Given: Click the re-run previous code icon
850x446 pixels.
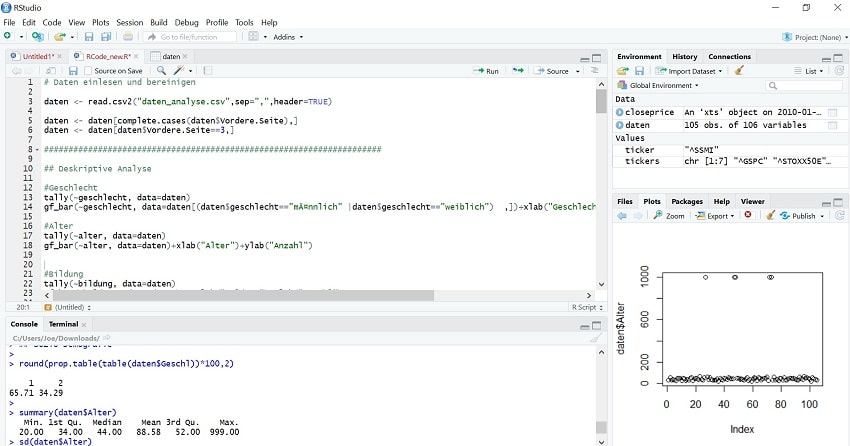Looking at the screenshot, I should coord(518,71).
